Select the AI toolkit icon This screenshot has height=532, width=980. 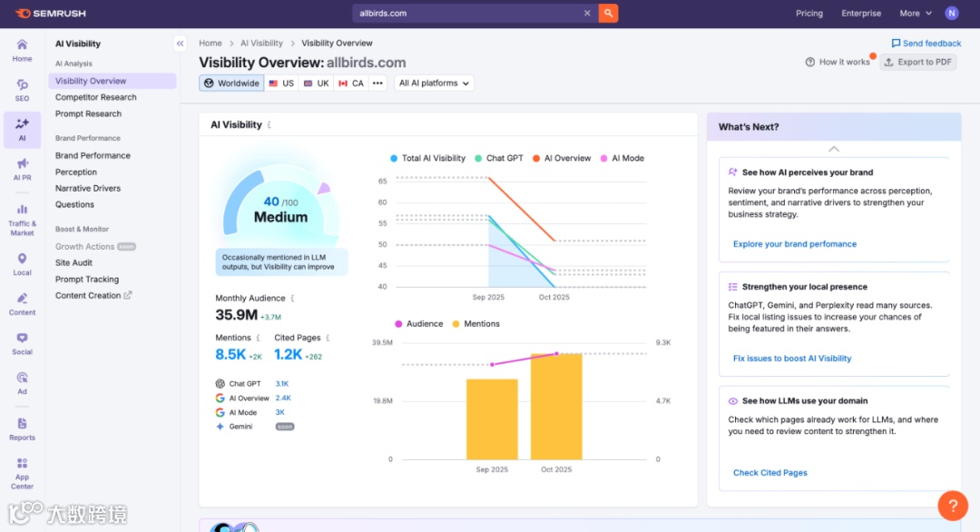click(x=22, y=130)
